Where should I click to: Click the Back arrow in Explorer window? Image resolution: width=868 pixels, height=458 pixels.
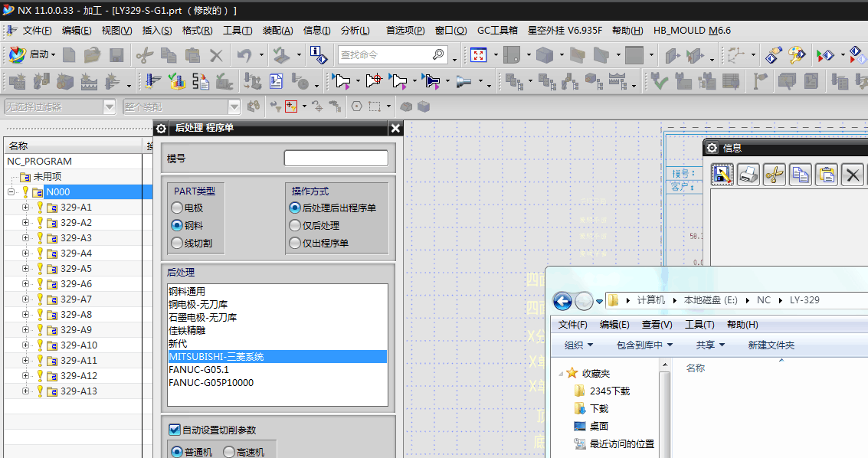pyautogui.click(x=562, y=301)
